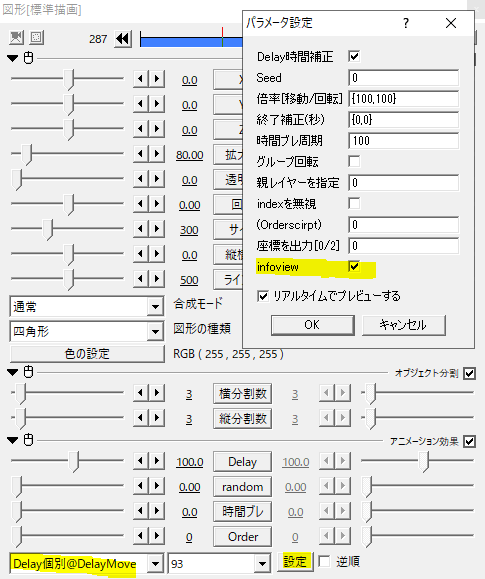The height and width of the screenshot is (579, 485).
Task: Click OK in the パラメータ設定 dialog
Action: tap(312, 325)
